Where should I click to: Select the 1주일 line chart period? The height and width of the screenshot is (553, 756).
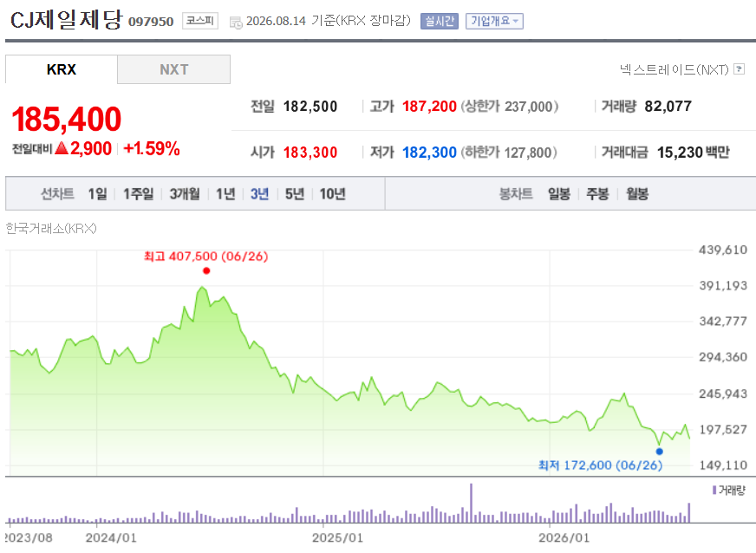pos(139,194)
